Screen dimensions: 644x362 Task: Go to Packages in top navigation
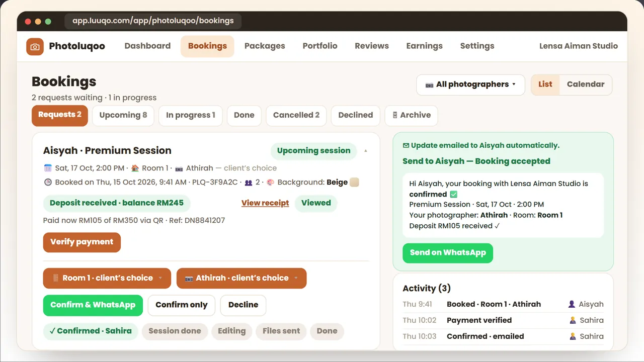click(265, 46)
